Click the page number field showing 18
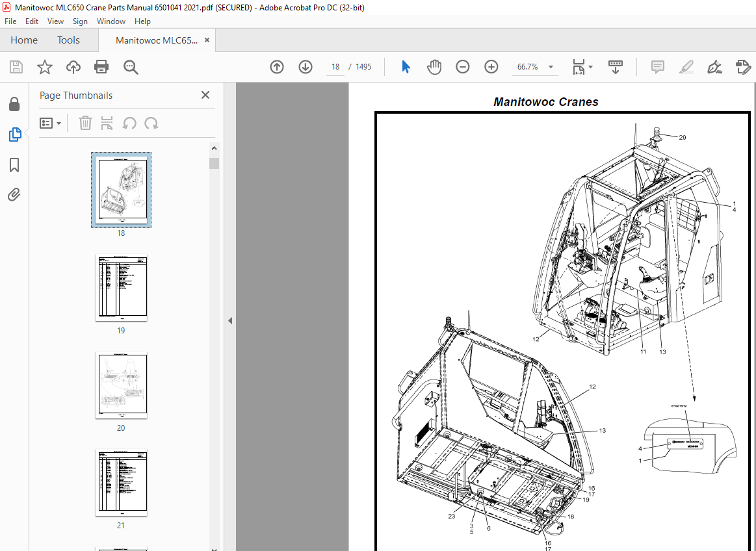This screenshot has height=551, width=756. (335, 67)
